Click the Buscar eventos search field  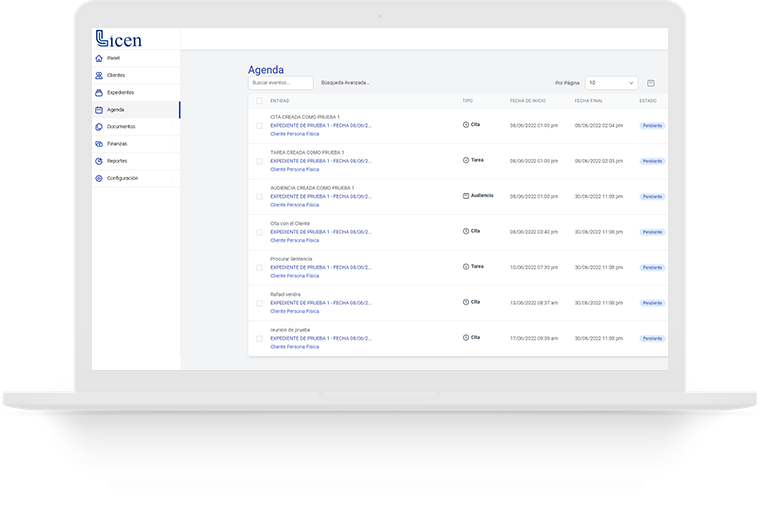[x=280, y=83]
